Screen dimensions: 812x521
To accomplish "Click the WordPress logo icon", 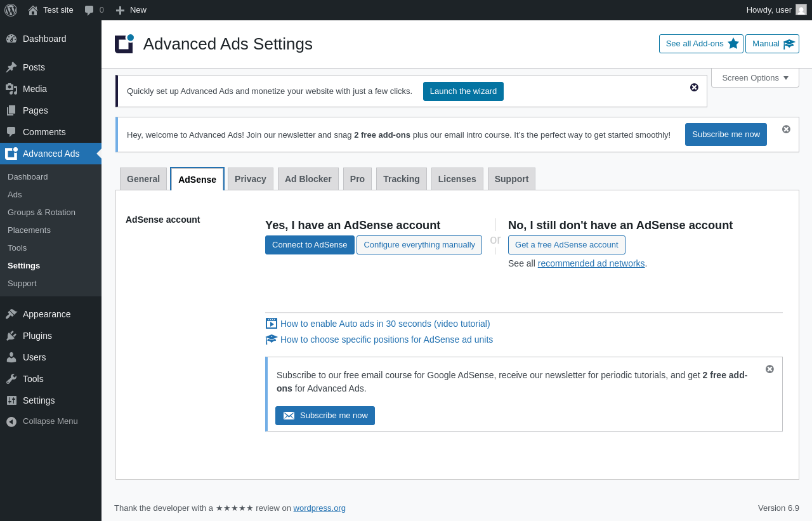I will pyautogui.click(x=11, y=10).
